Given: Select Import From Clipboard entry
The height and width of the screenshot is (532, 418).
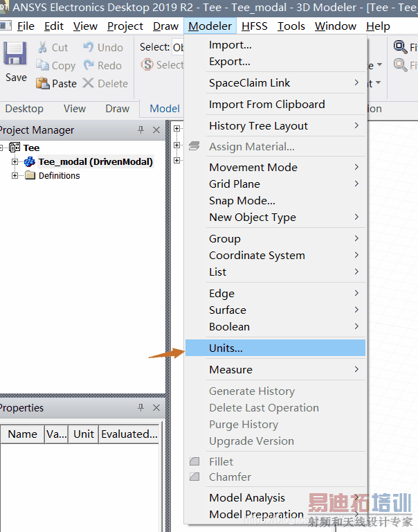Looking at the screenshot, I should [275, 104].
